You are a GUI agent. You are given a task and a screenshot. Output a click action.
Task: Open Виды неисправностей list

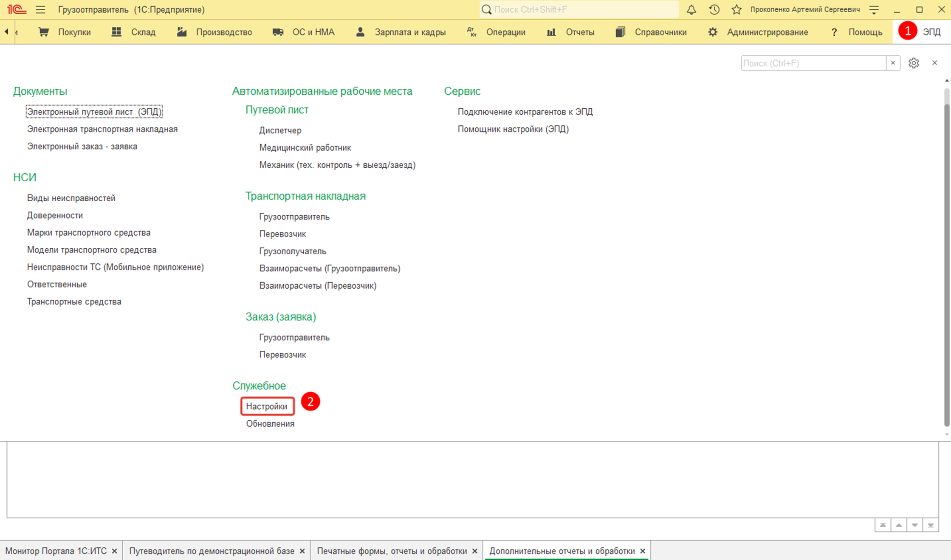coord(71,198)
